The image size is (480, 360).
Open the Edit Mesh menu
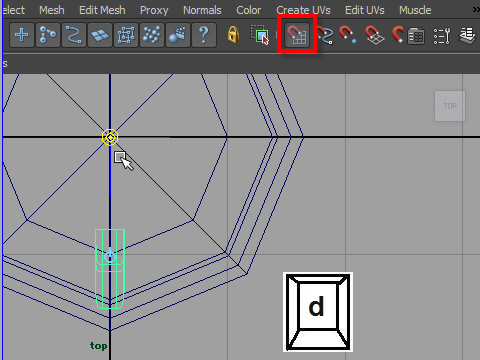point(102,10)
